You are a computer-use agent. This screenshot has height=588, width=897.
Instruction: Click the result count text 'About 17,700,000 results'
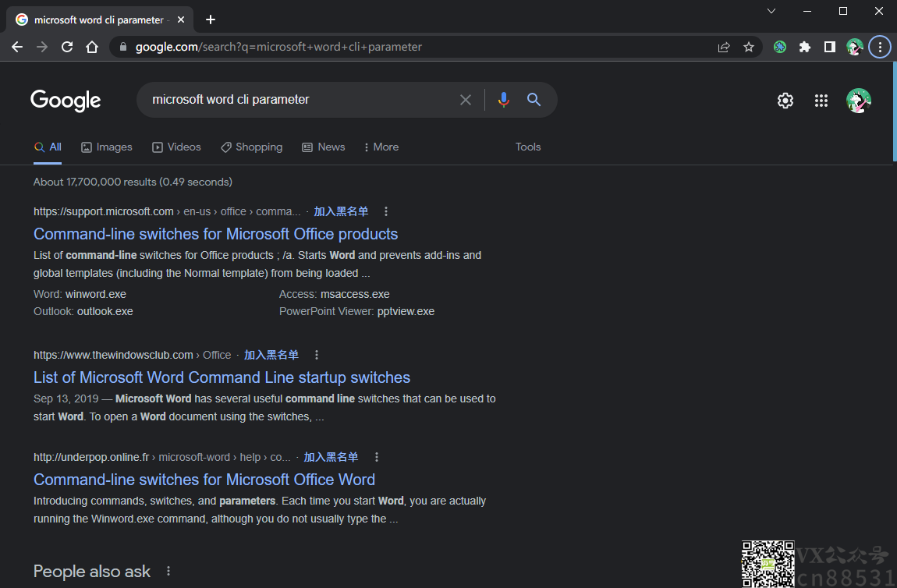133,182
